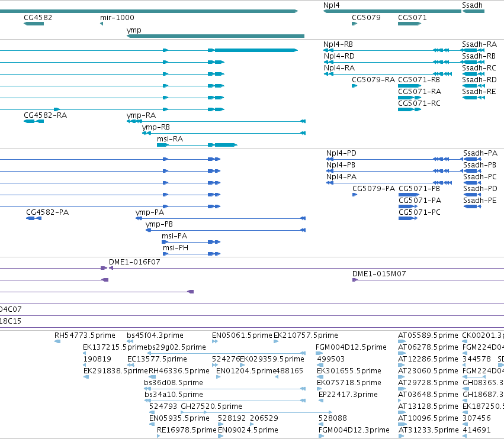Image resolution: width=504 pixels, height=439 pixels.
Task: Click the CG5079-PA protein label
Action: click(374, 189)
